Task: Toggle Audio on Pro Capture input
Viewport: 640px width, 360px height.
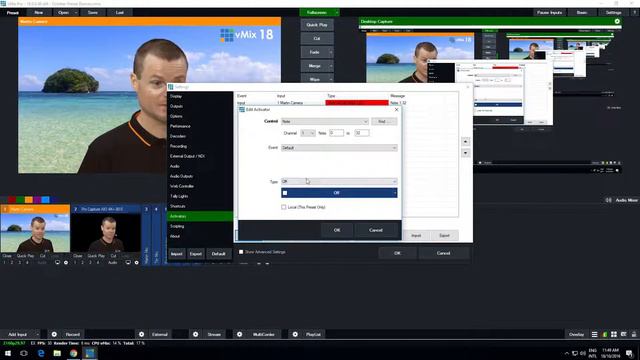Action: (113, 262)
